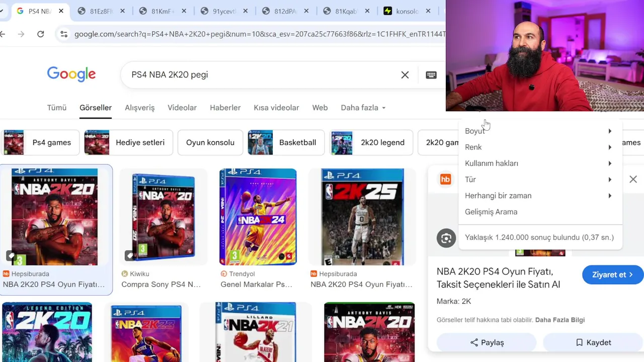Open site info icon in address bar
Viewport: 644px width, 362px height.
coord(64,34)
